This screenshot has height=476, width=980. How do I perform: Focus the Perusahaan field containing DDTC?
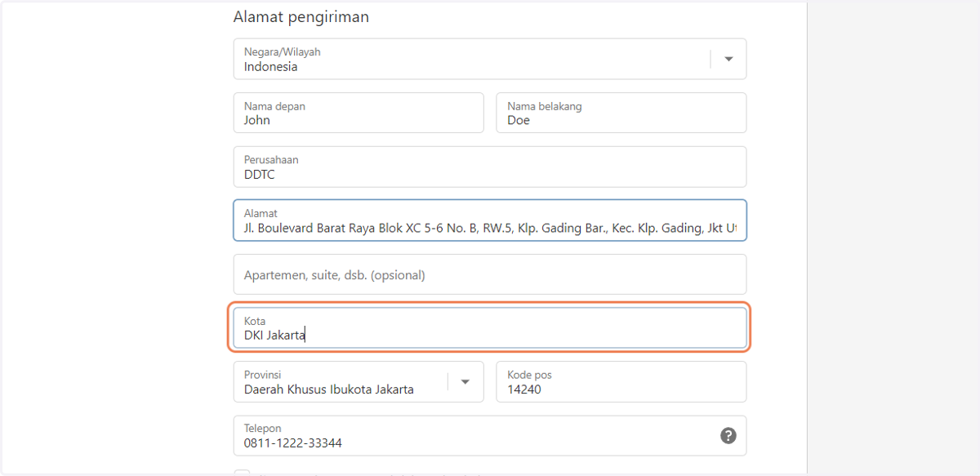489,167
